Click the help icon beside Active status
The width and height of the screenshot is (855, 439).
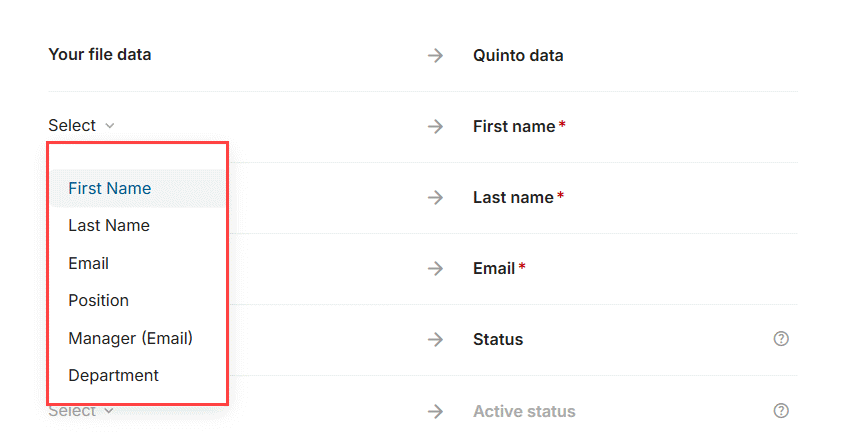tap(781, 411)
